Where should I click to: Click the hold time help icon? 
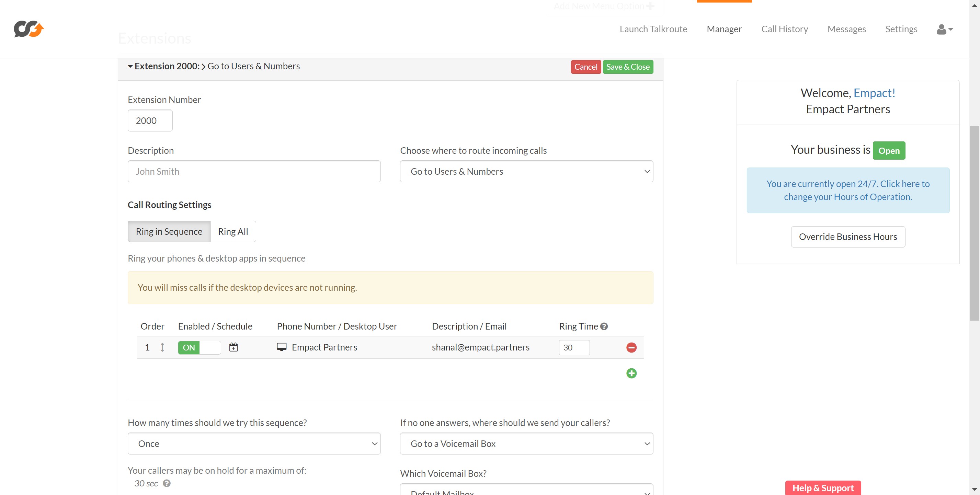tap(167, 483)
